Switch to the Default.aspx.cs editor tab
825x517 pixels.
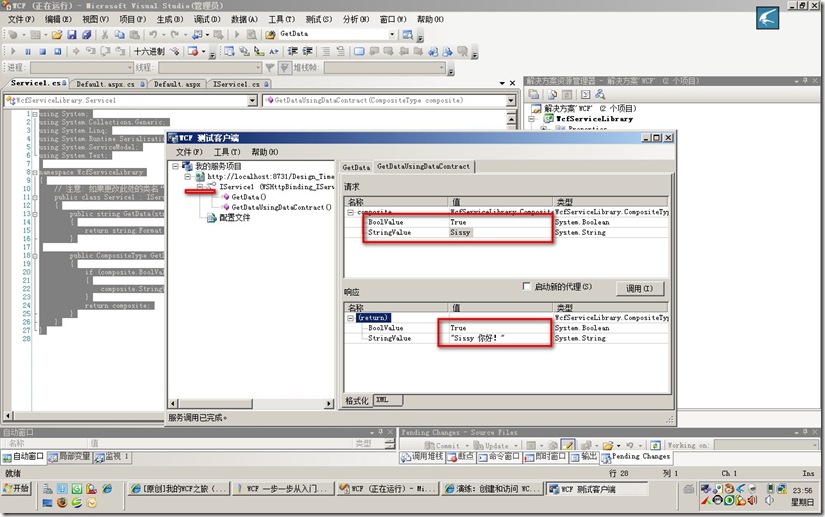(x=109, y=84)
